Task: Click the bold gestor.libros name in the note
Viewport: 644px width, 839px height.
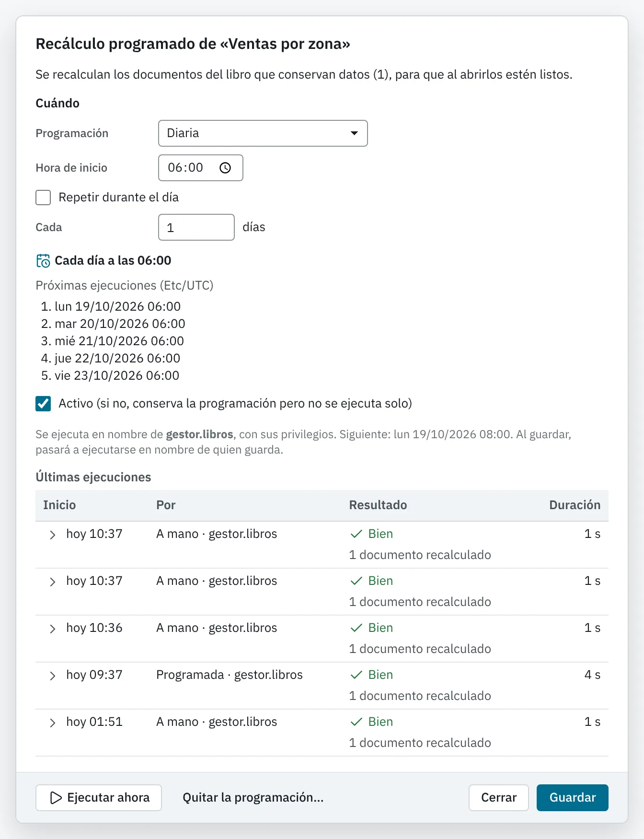Action: point(199,435)
